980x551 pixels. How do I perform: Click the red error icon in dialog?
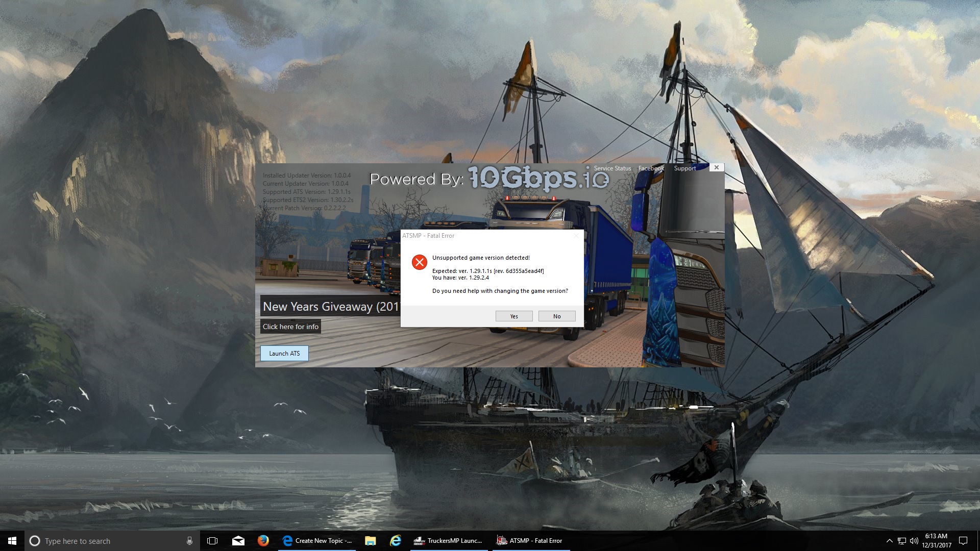[x=420, y=262]
